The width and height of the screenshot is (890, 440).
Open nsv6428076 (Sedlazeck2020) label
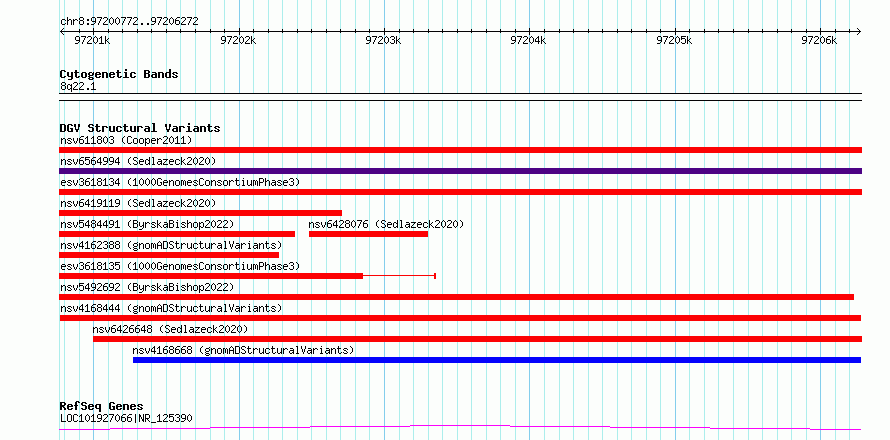(386, 224)
